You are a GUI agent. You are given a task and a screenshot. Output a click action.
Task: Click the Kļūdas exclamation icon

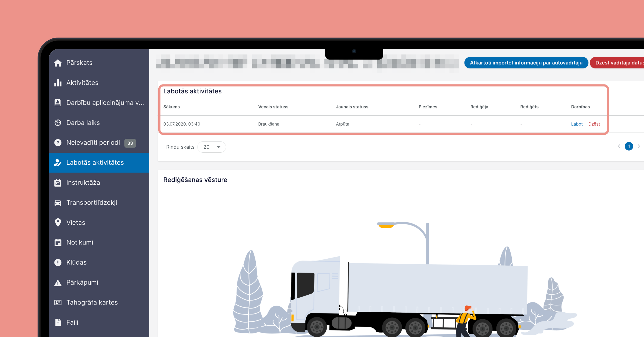point(58,262)
